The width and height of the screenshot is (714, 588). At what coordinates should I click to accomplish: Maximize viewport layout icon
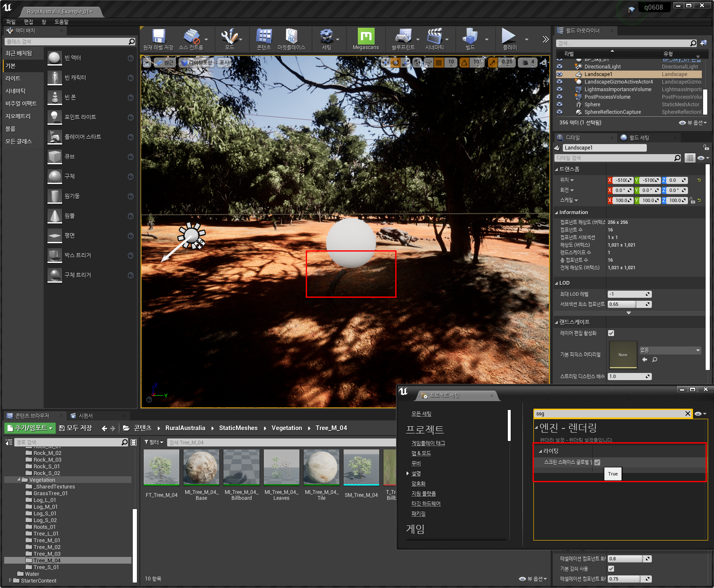[544, 63]
